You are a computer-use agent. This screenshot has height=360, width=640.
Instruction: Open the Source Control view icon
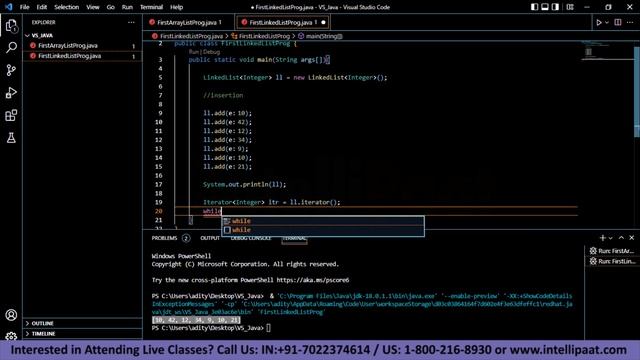pos(11,70)
